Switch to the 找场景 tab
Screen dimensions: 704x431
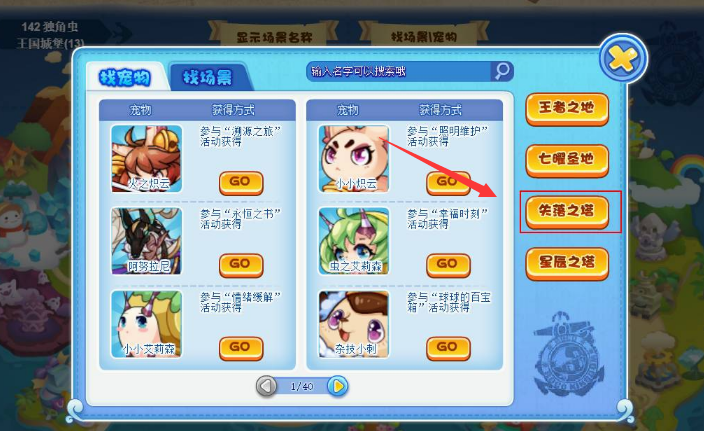[208, 78]
